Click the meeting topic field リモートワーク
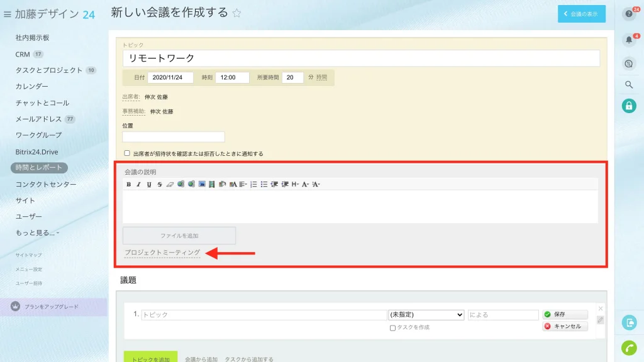The height and width of the screenshot is (362, 644). coord(361,58)
